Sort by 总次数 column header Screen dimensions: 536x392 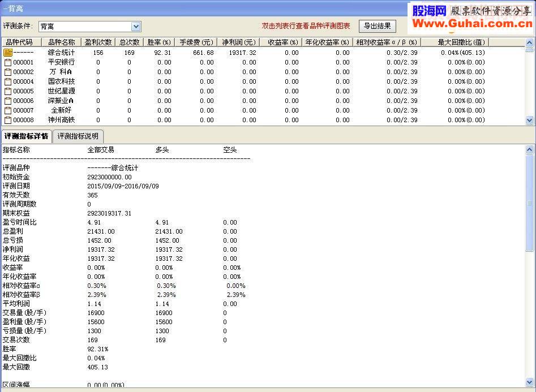[129, 42]
